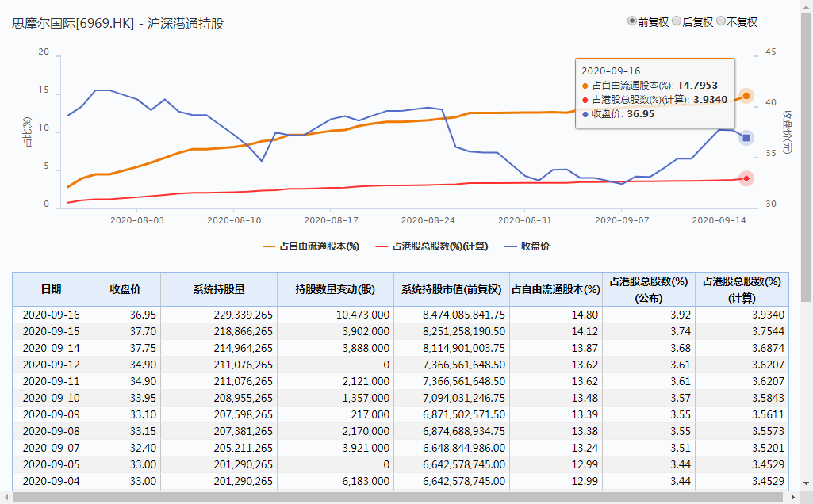Click the date cell 2020-09-05
Viewport: 813px width, 504px height.
[x=51, y=464]
